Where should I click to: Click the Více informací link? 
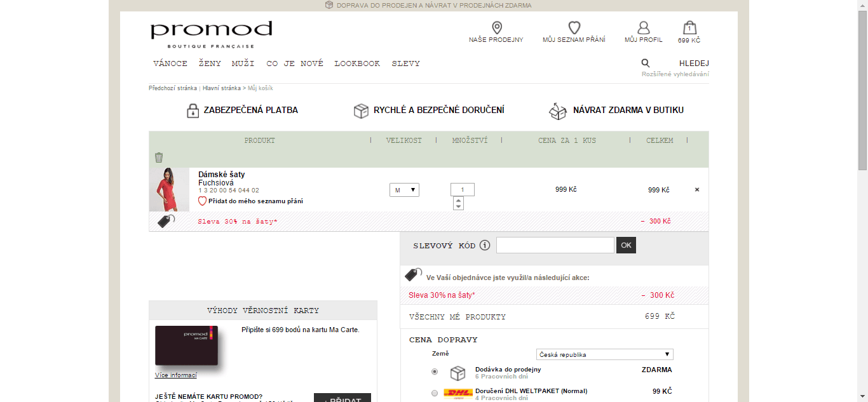coord(176,375)
